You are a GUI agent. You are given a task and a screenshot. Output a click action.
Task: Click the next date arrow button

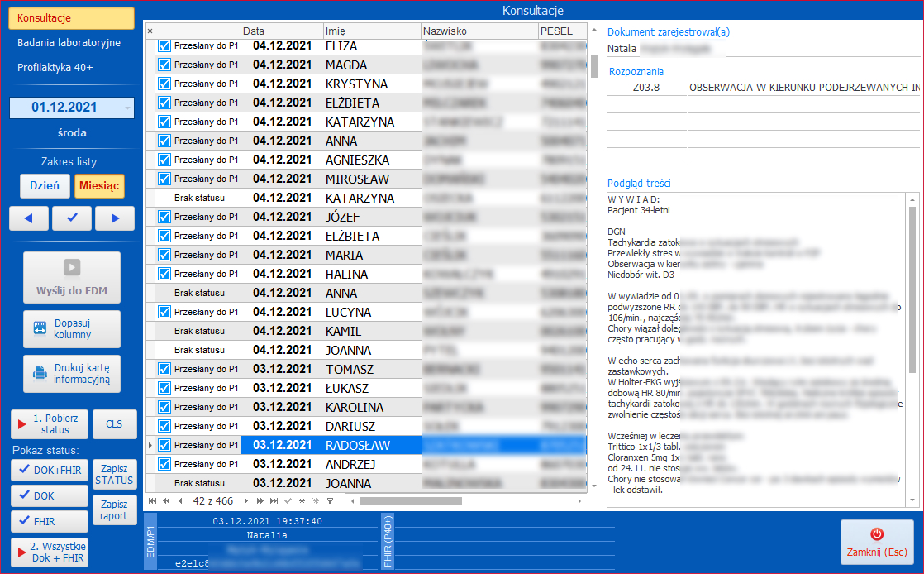pos(115,218)
